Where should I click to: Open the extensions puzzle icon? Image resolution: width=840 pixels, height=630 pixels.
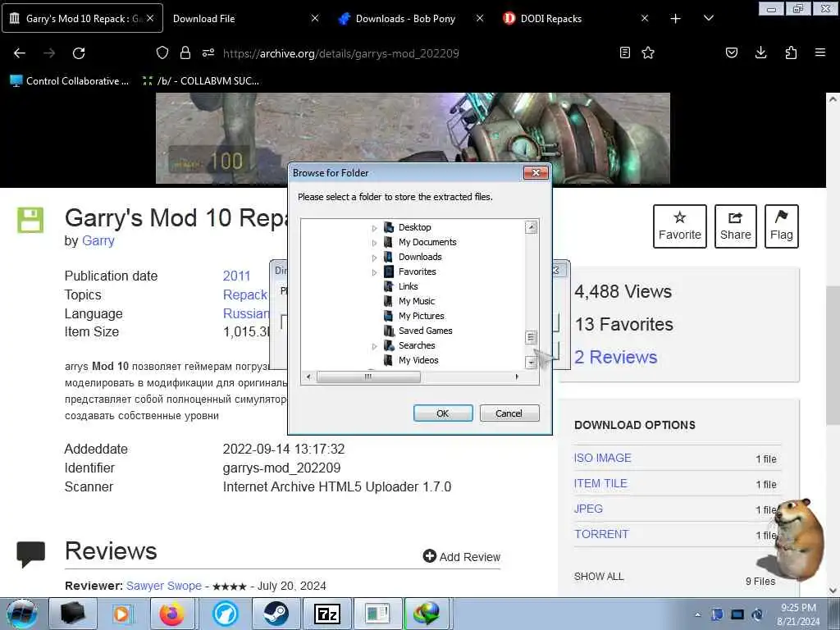click(791, 52)
